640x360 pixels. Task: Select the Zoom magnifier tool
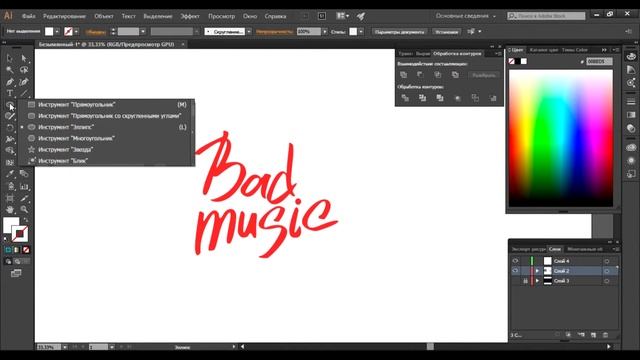(24, 210)
